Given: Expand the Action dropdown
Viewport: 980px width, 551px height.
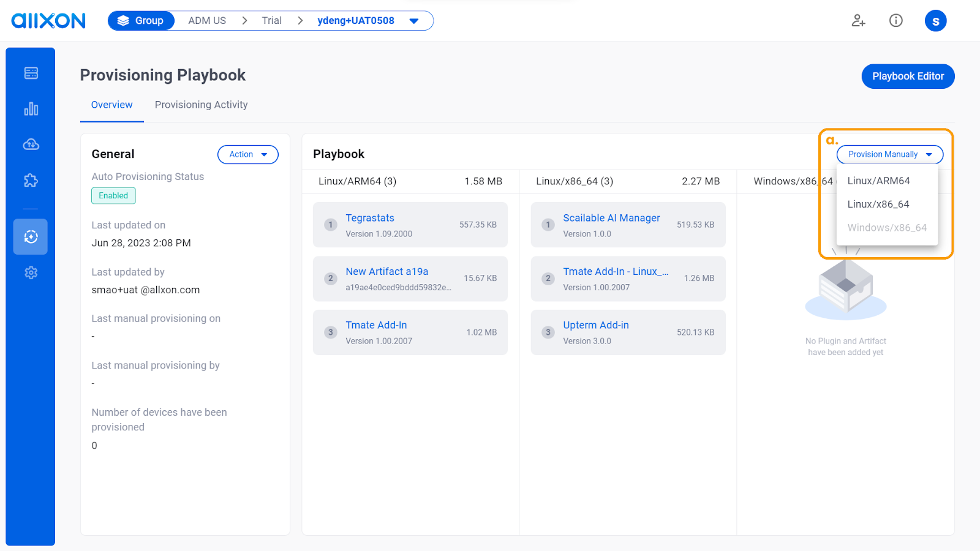Looking at the screenshot, I should coord(247,154).
